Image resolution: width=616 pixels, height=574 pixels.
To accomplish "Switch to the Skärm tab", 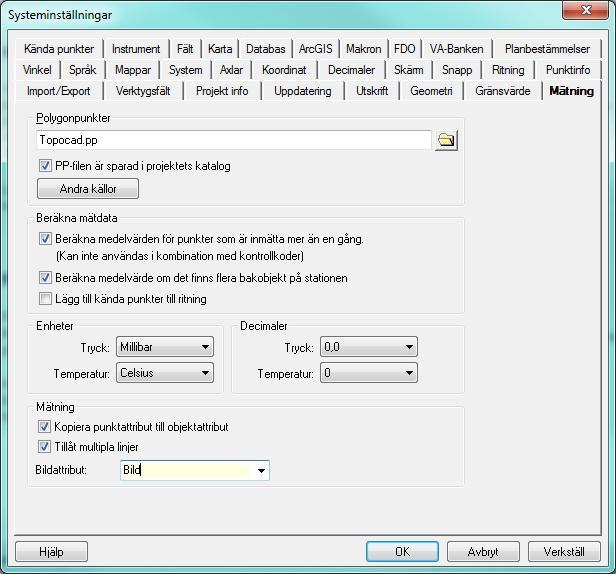I will 409,70.
